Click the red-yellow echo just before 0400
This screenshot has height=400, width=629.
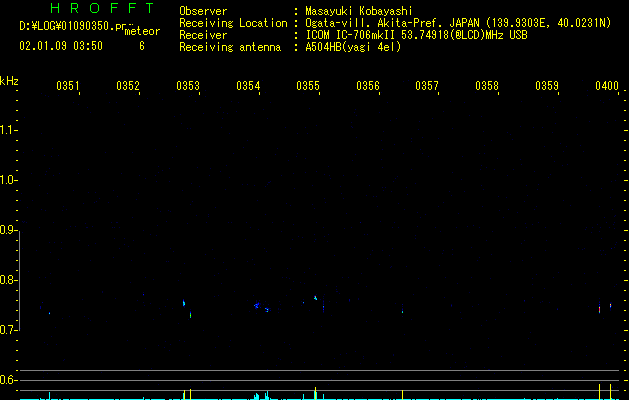[x=599, y=309]
